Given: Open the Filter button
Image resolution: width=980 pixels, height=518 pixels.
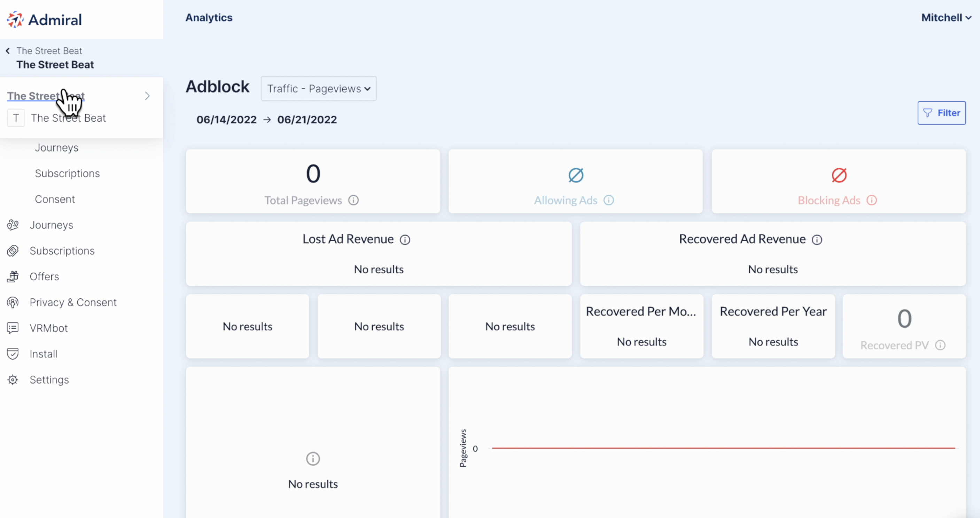Looking at the screenshot, I should 941,113.
